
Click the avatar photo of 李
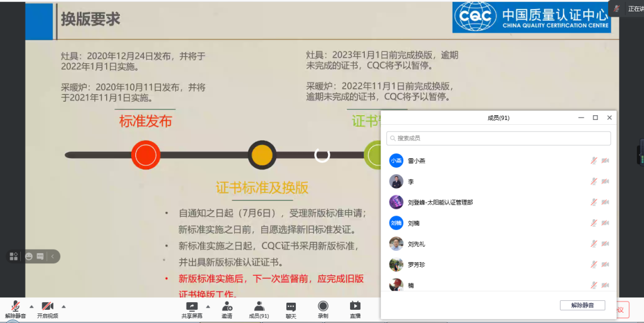point(397,181)
